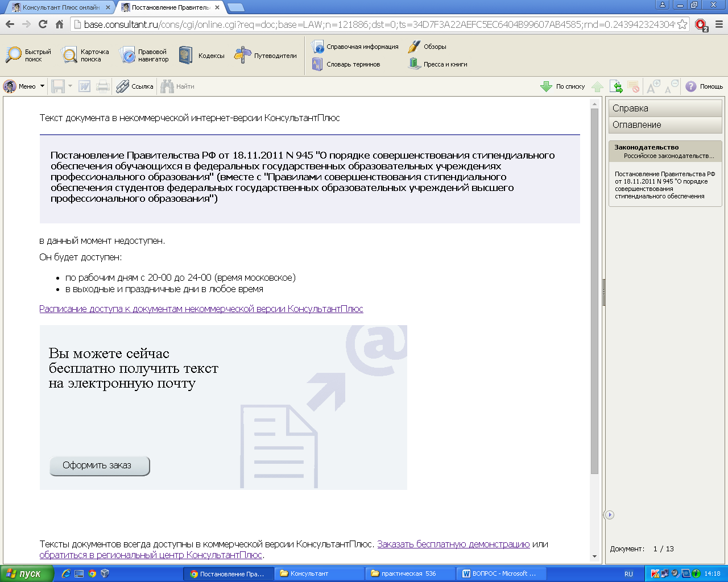Switch to Консультант Плюс онлайн tab

60,7
